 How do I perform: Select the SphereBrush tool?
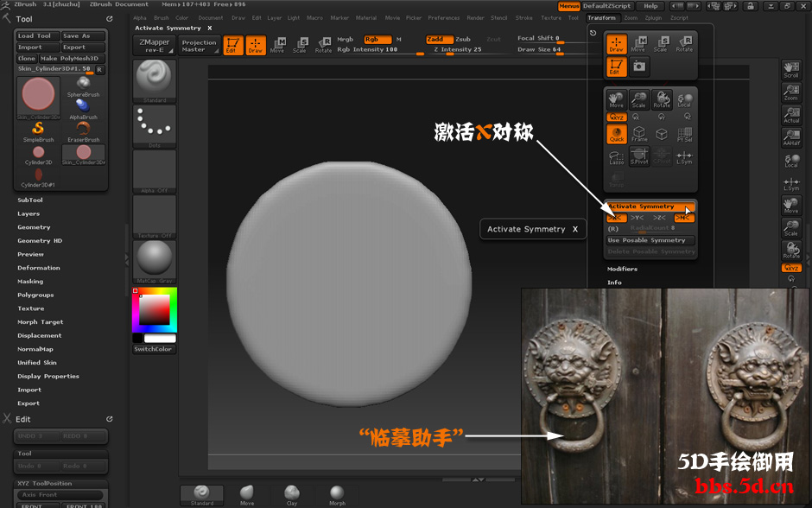(84, 87)
